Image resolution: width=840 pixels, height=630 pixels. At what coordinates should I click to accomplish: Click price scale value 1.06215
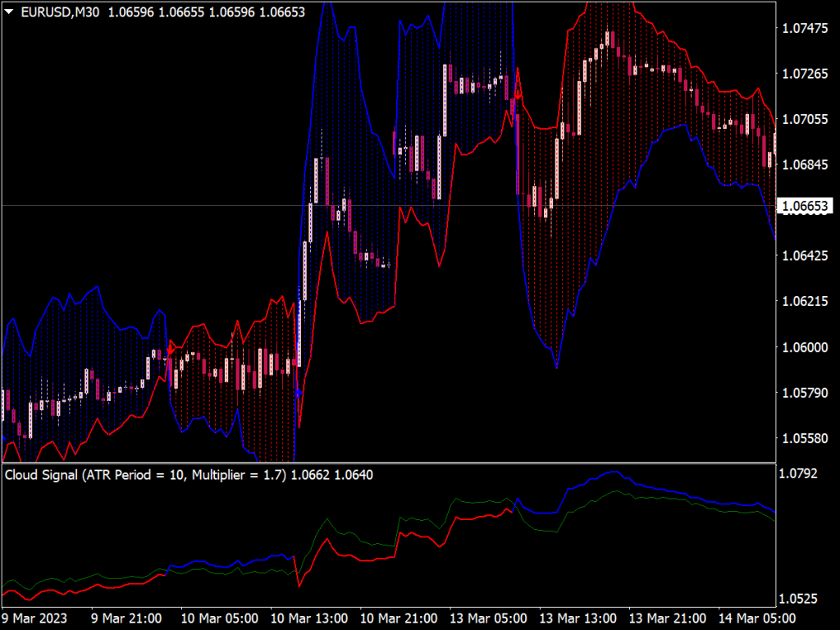click(805, 301)
